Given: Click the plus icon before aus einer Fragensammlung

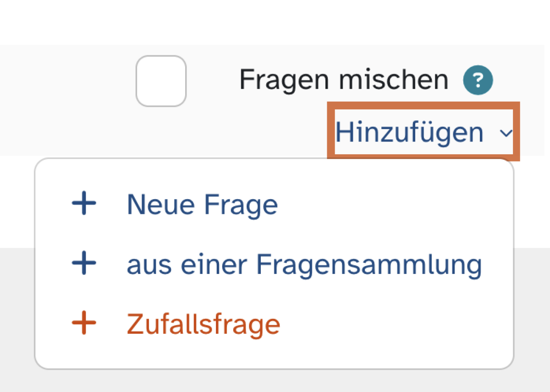Looking at the screenshot, I should 84,264.
